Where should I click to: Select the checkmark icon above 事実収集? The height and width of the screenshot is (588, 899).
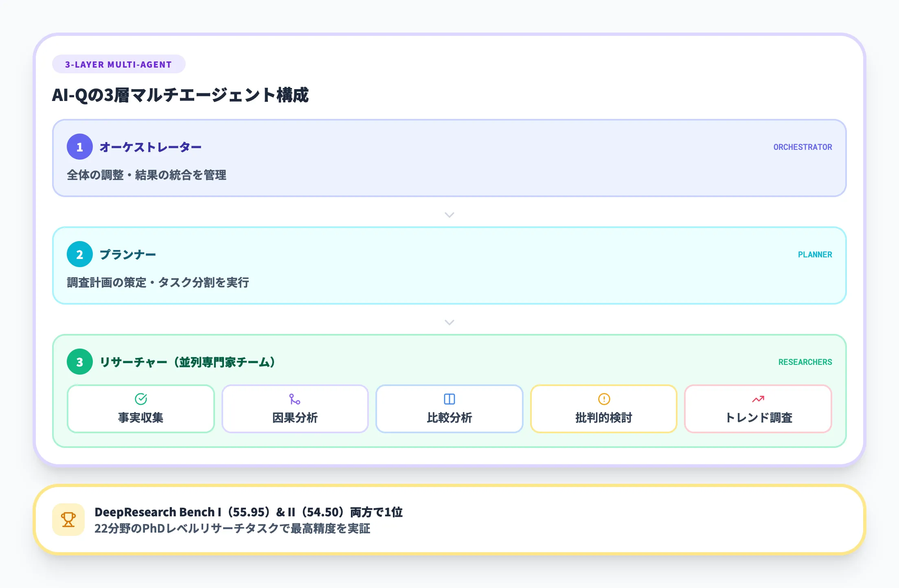click(140, 399)
